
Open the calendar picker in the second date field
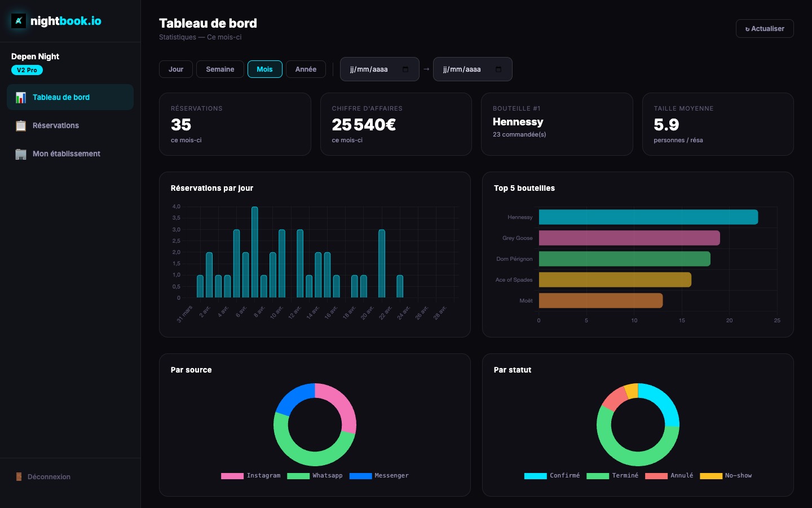pyautogui.click(x=498, y=69)
